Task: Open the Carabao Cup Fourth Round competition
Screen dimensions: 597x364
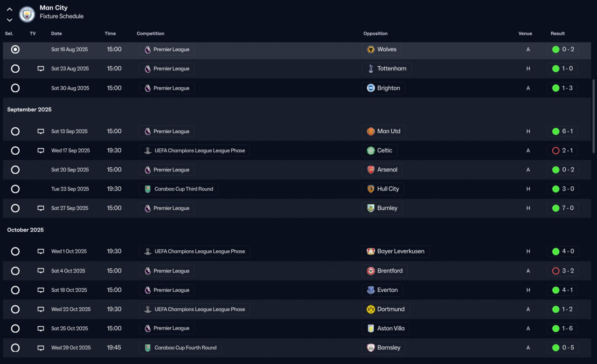Action: click(x=180, y=348)
